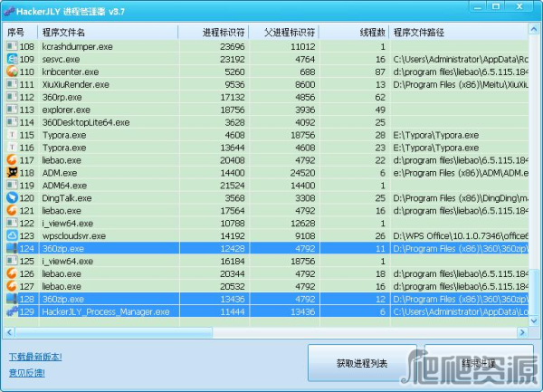Click the knbcenter.exe process icon
This screenshot has height=392, width=543.
point(12,72)
